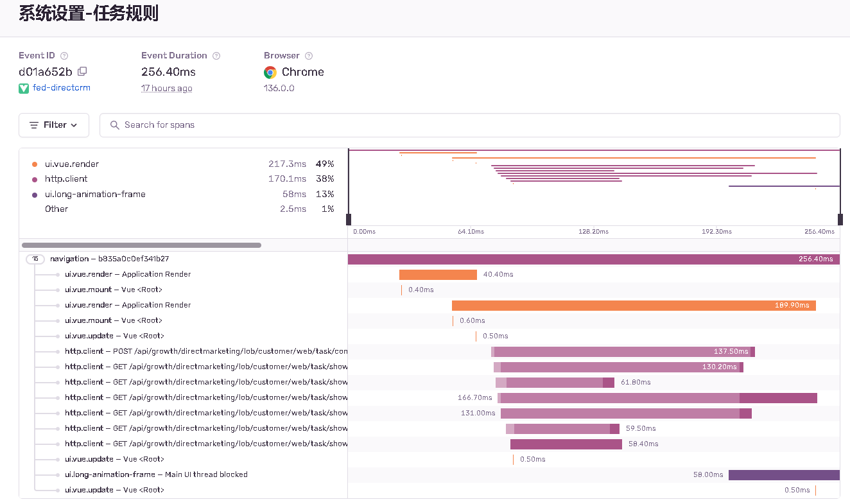This screenshot has height=504, width=850.
Task: Open the Event Duration help tooltip icon
Action: tap(216, 56)
